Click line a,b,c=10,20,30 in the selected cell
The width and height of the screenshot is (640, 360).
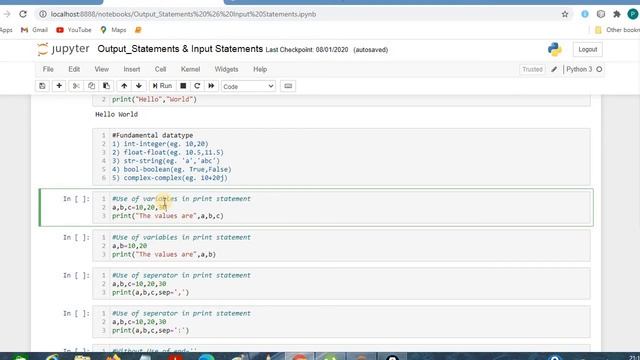point(139,207)
